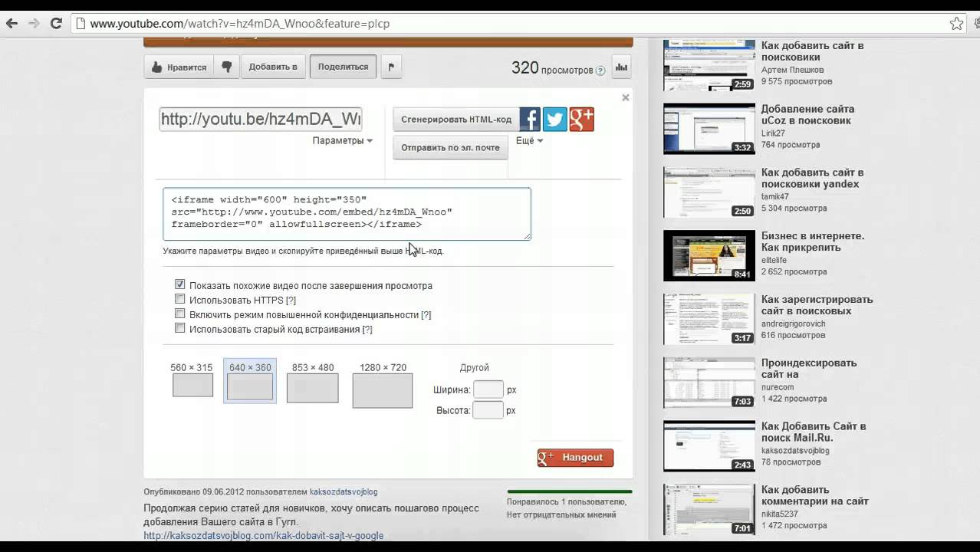Select 1280 × 720 embed size

click(x=382, y=386)
